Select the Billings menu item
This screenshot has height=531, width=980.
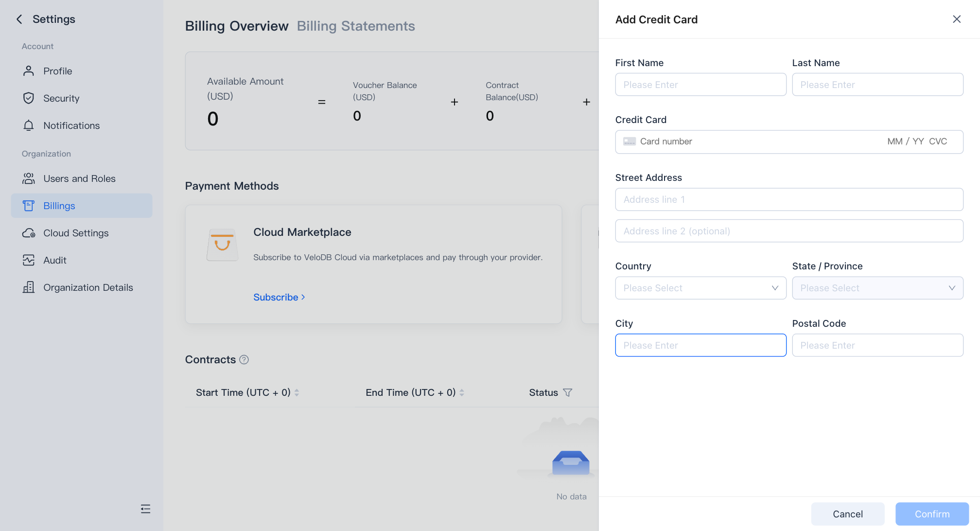click(x=59, y=206)
